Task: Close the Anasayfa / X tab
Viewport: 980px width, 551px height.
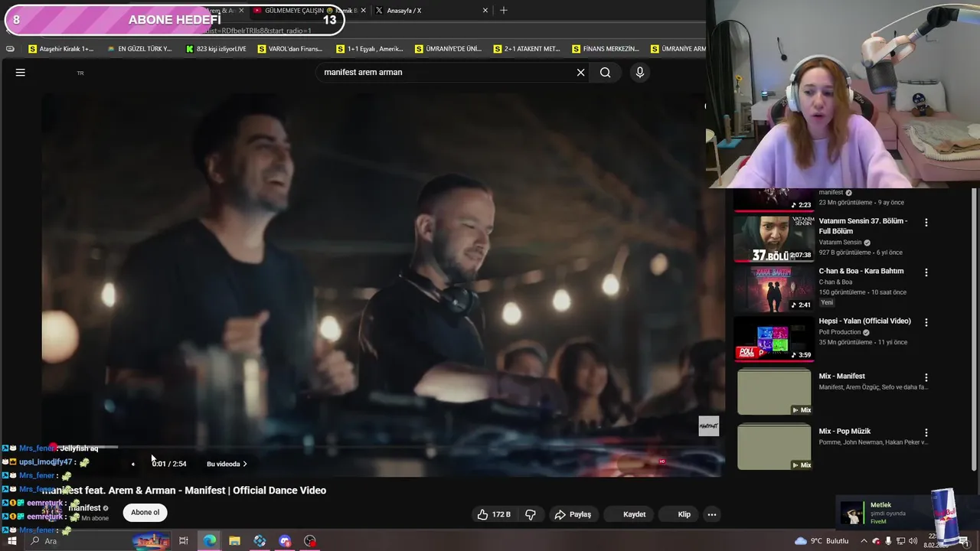Action: [x=485, y=11]
